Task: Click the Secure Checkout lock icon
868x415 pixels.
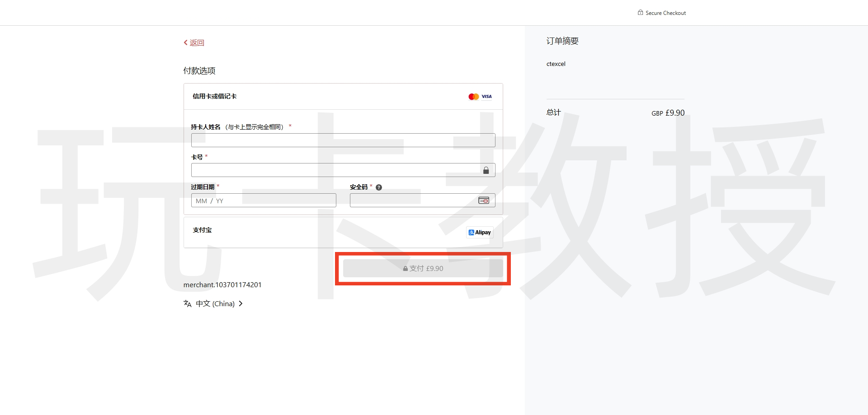Action: tap(640, 13)
